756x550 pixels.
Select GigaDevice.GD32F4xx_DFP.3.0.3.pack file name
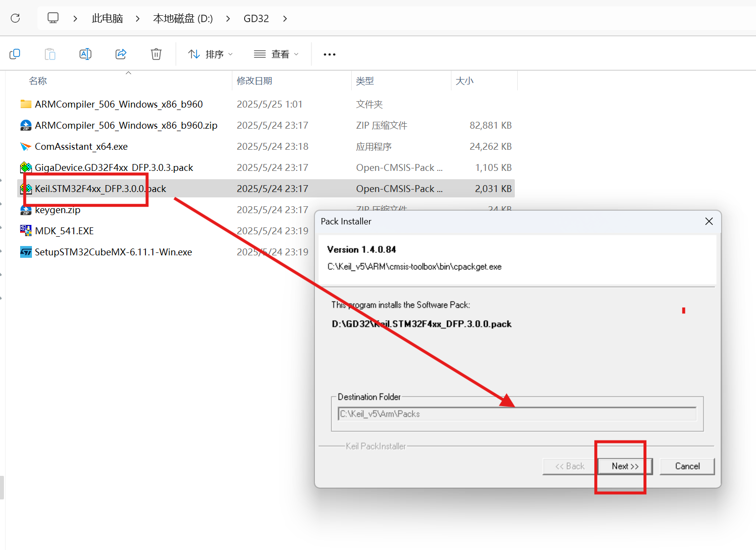(x=114, y=167)
